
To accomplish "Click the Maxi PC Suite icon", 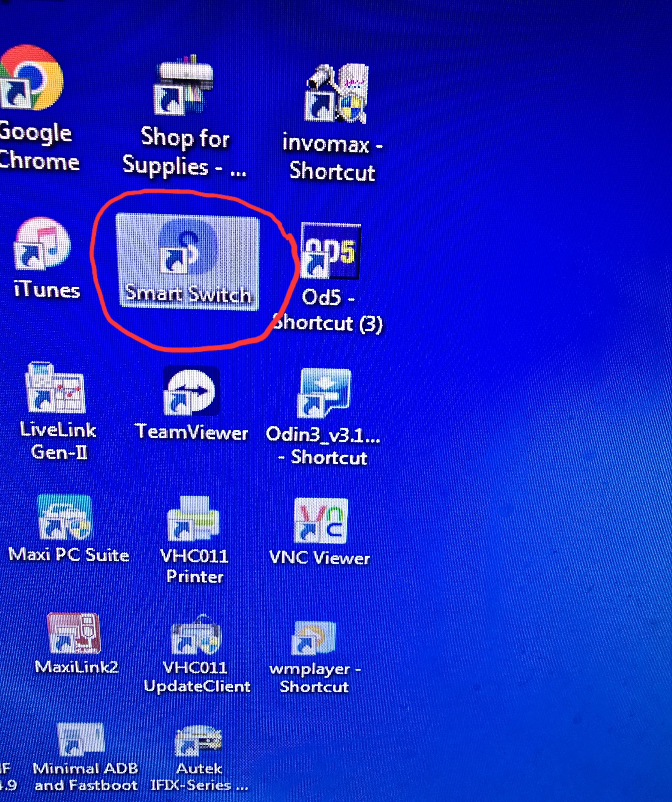I will tap(65, 517).
